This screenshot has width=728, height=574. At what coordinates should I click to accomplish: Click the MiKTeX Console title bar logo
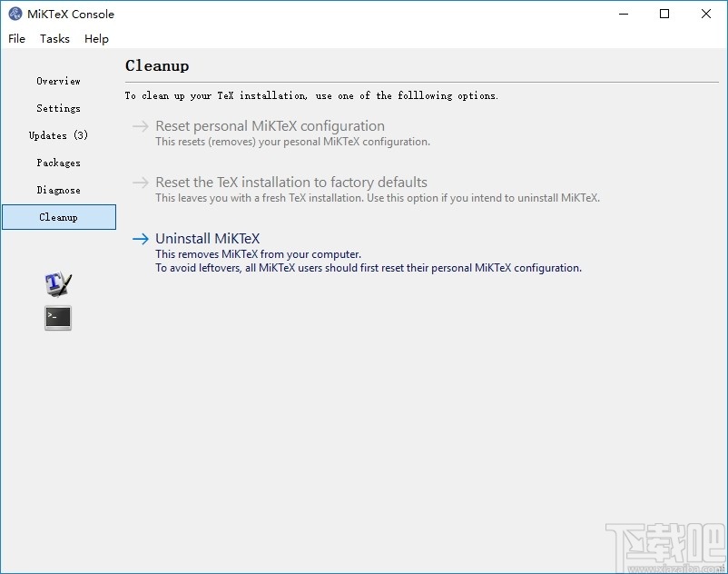pyautogui.click(x=15, y=14)
